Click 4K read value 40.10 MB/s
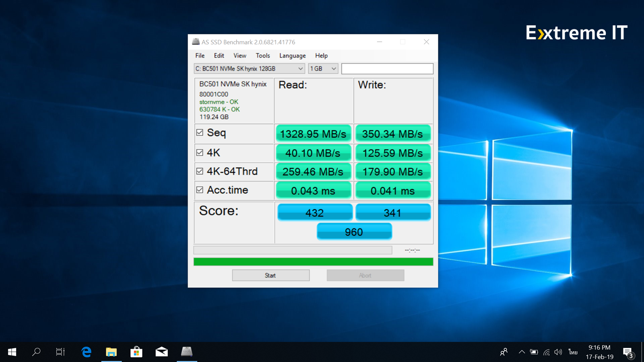The width and height of the screenshot is (644, 362). (x=313, y=153)
